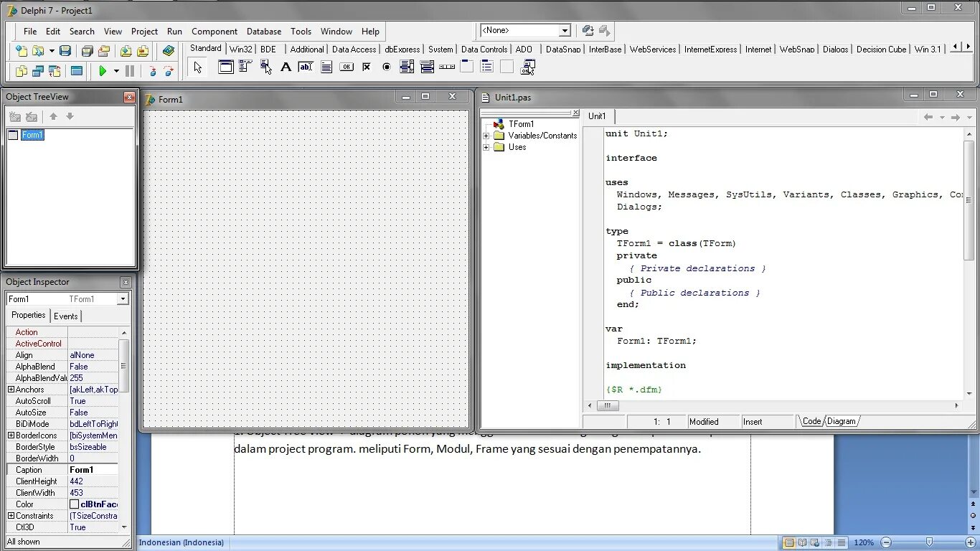
Task: Open the Run button dropdown arrow
Action: (116, 71)
